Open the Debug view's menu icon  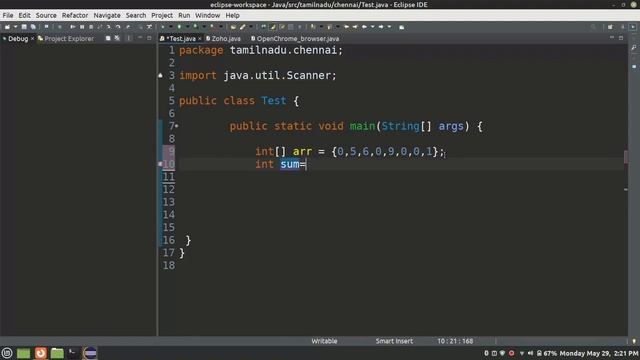(x=129, y=38)
